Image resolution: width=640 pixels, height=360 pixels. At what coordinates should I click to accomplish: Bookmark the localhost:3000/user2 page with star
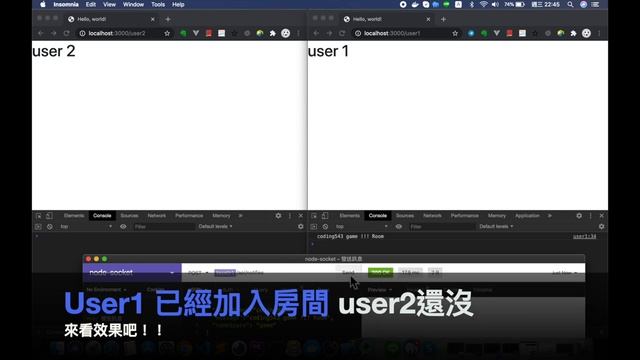coord(167,33)
